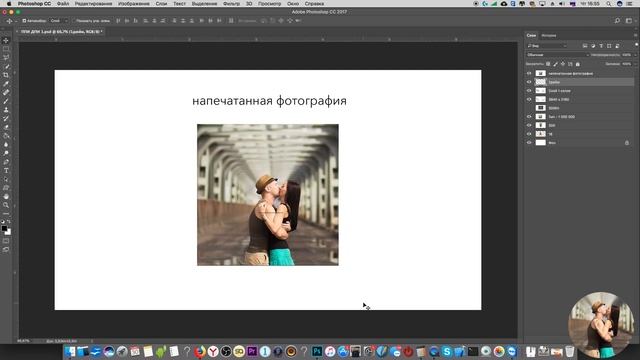The height and width of the screenshot is (360, 640).
Task: Hide the 3840 x 2160 layer
Action: coord(529,99)
